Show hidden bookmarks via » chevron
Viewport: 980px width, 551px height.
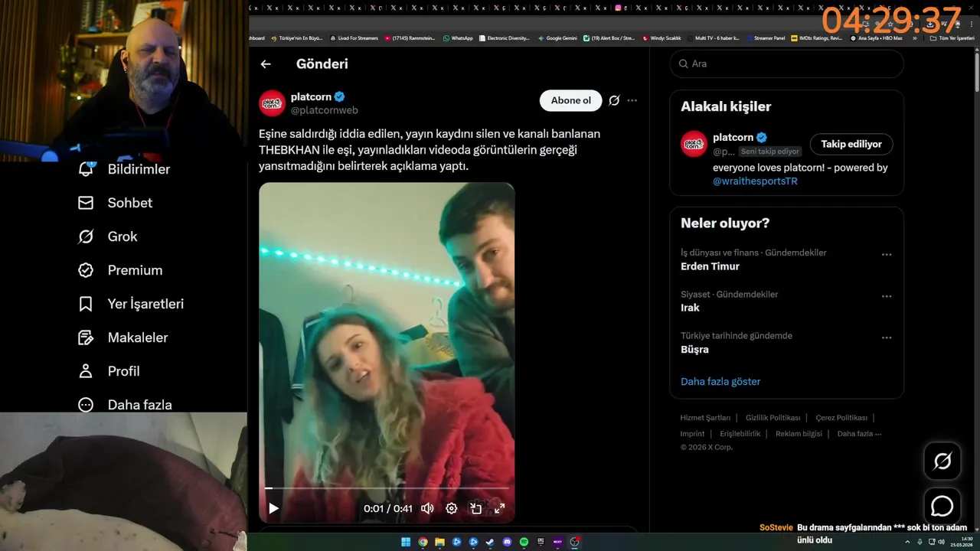[x=914, y=38]
